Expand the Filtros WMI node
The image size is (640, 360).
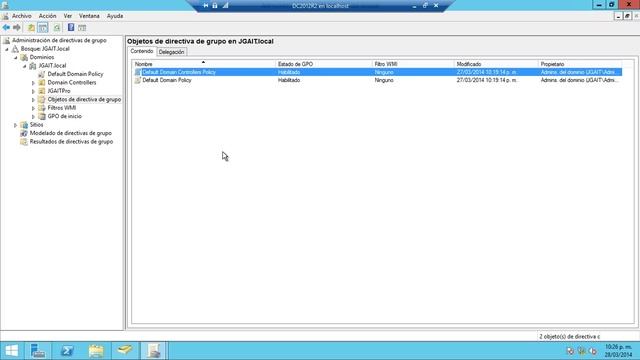coord(33,108)
